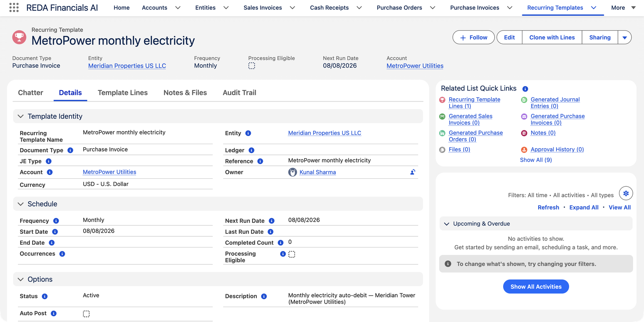Click Related List Quick Links info icon

coord(525,89)
